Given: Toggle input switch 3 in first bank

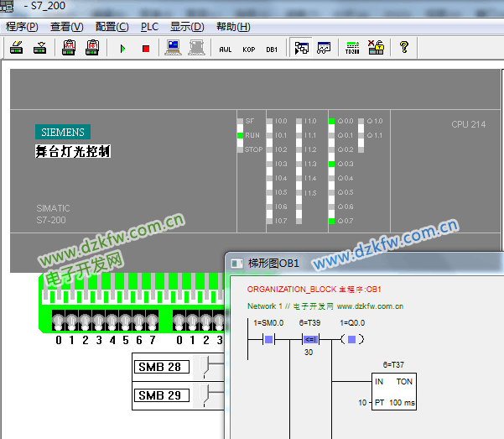Looking at the screenshot, I should (99, 321).
